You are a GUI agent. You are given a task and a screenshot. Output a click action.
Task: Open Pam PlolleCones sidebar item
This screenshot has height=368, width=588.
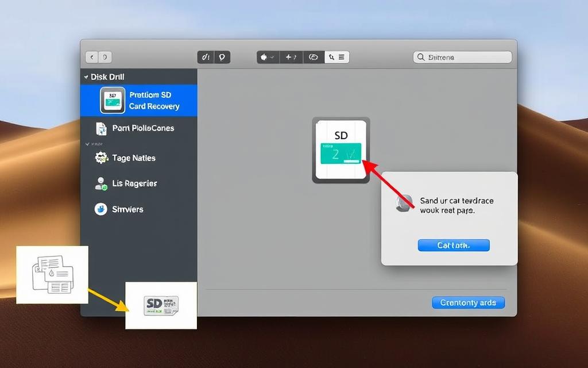click(139, 128)
